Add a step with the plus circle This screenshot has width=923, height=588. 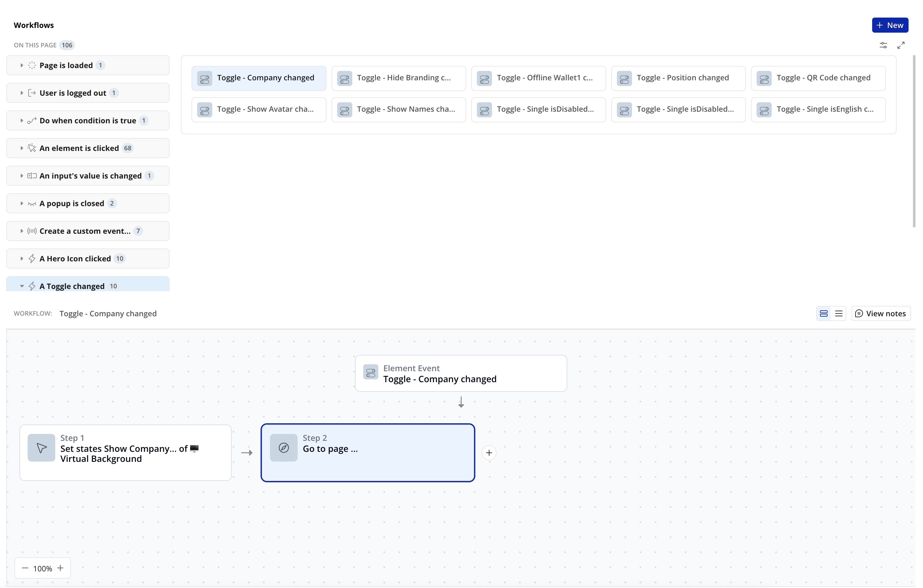(489, 453)
